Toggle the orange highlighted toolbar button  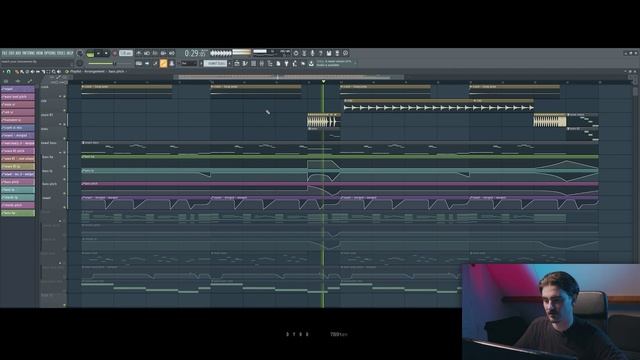coord(163,64)
